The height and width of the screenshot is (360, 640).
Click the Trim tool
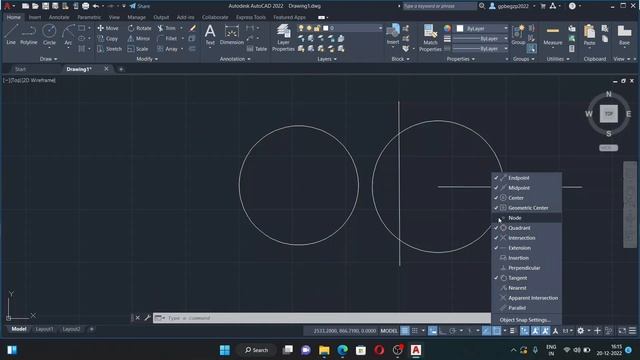[x=167, y=28]
